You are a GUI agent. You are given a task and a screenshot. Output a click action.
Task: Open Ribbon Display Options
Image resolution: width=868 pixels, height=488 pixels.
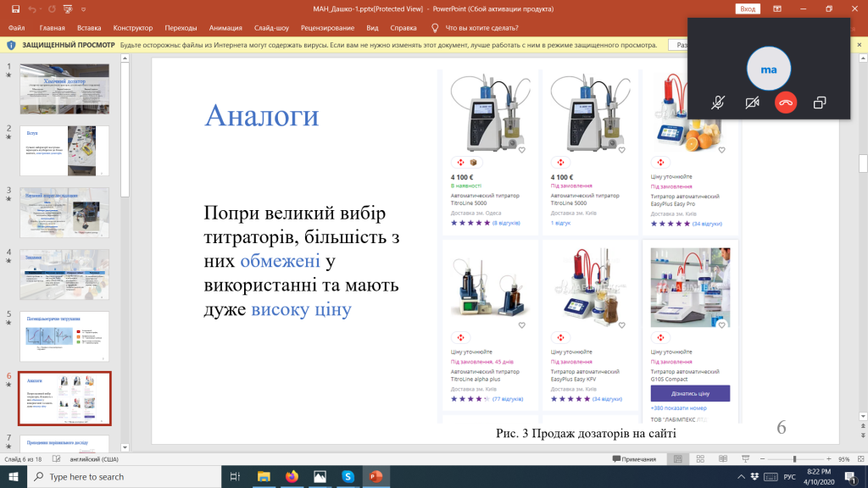point(777,8)
